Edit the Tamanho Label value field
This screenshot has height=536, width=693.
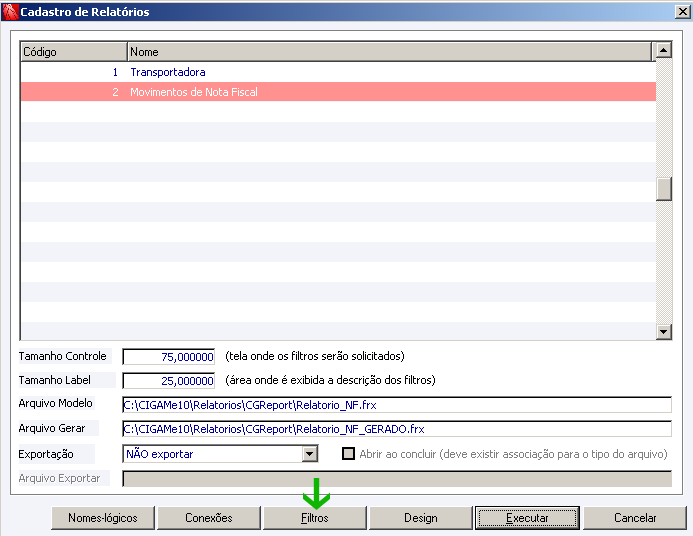click(x=168, y=380)
